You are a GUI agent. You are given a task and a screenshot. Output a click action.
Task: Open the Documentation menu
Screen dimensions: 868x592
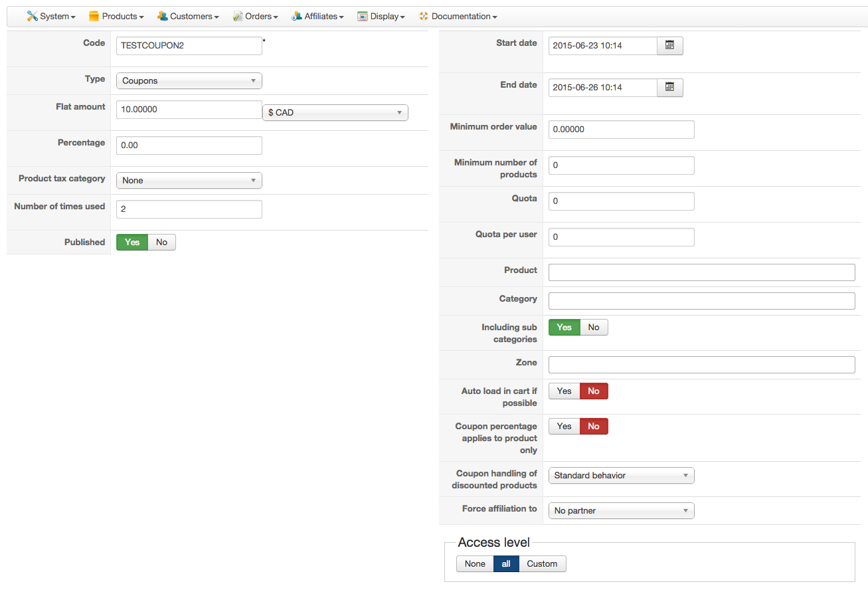458,16
